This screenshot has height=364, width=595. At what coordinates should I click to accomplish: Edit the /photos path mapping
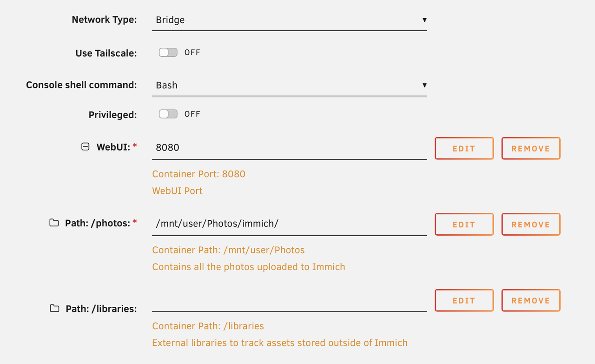pos(464,225)
